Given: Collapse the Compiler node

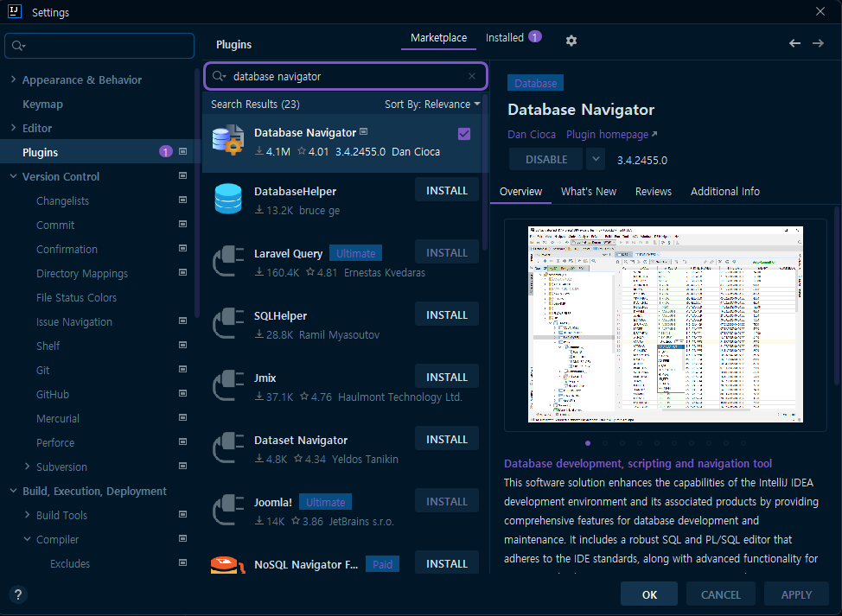Looking at the screenshot, I should [28, 539].
